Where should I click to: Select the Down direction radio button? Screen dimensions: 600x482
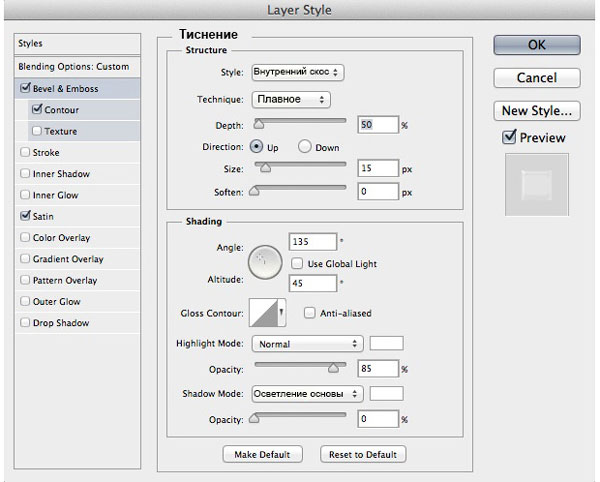(x=305, y=147)
